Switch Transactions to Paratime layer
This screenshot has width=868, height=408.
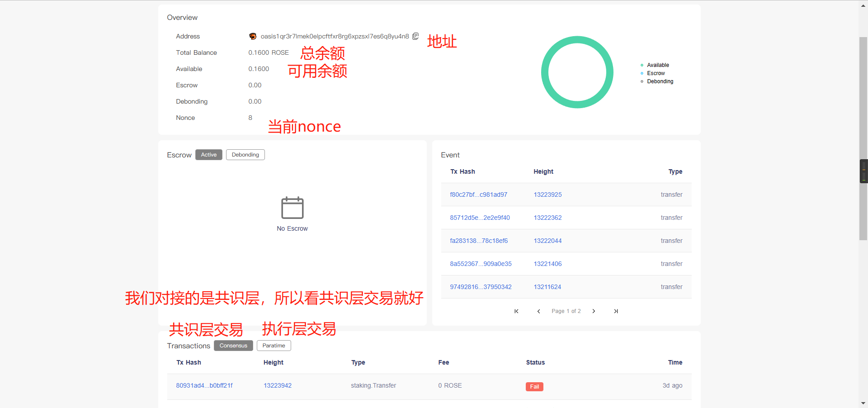[274, 346]
